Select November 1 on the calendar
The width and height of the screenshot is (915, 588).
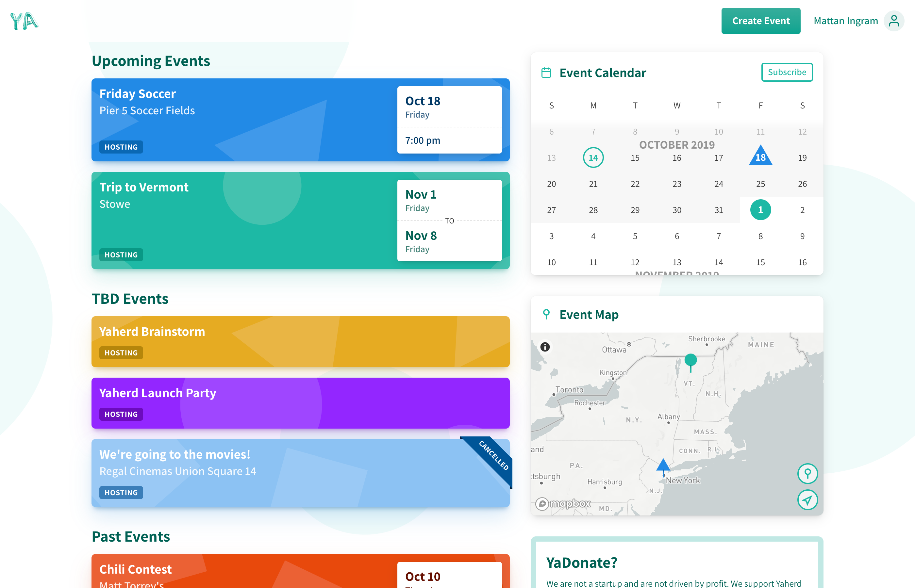pos(760,210)
